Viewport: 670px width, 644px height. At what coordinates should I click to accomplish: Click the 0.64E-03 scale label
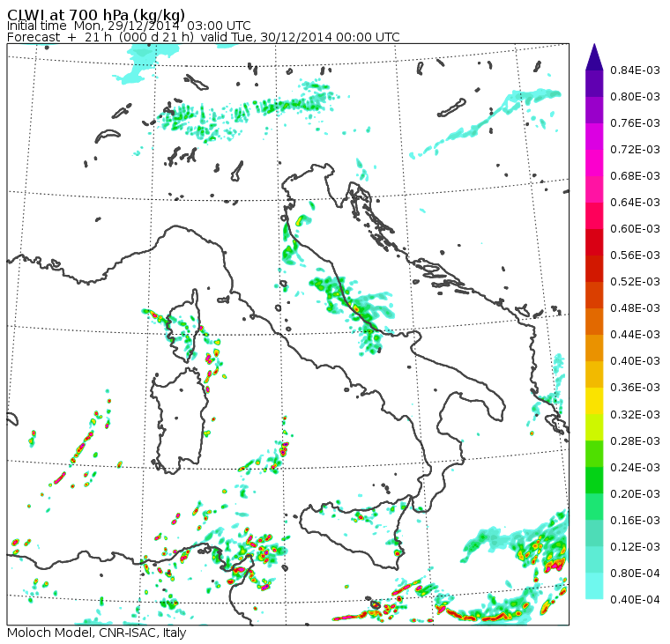point(635,203)
